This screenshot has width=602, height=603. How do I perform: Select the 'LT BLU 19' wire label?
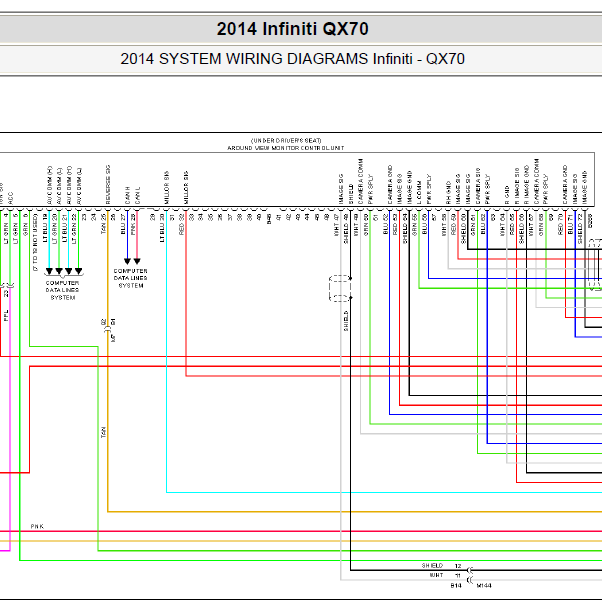tap(45, 228)
